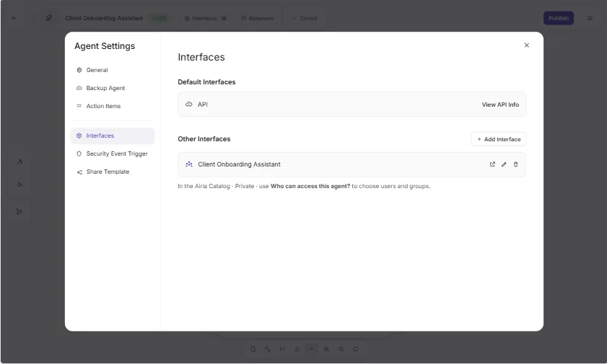This screenshot has height=364, width=607.
Task: Click the API cloud icon
Action: click(x=189, y=105)
